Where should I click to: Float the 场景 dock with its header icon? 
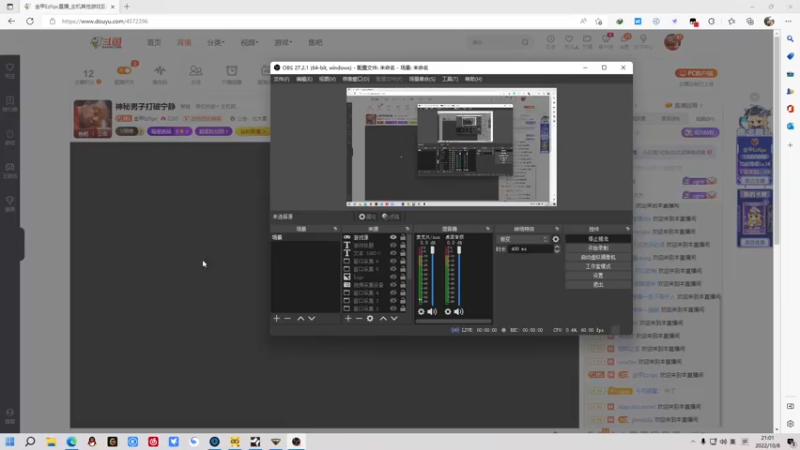[x=335, y=229]
